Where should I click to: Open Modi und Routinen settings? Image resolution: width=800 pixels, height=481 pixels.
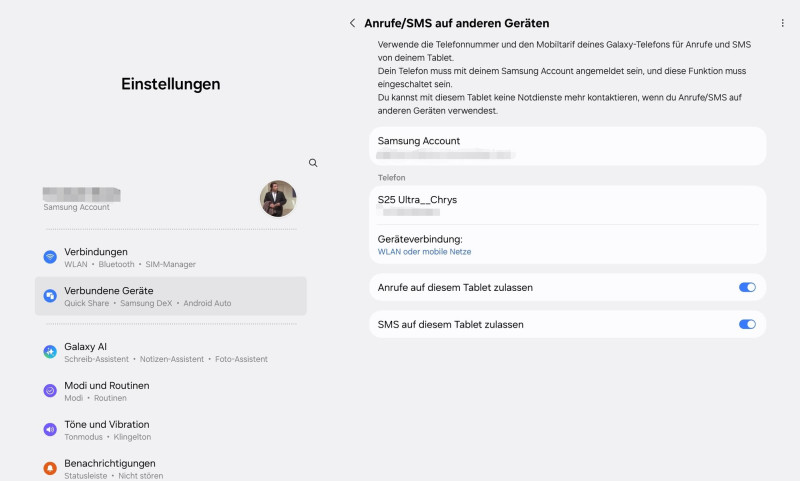click(171, 391)
